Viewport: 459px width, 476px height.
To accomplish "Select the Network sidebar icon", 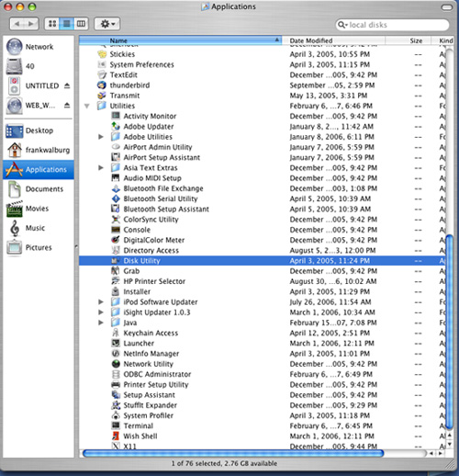I will [x=15, y=47].
